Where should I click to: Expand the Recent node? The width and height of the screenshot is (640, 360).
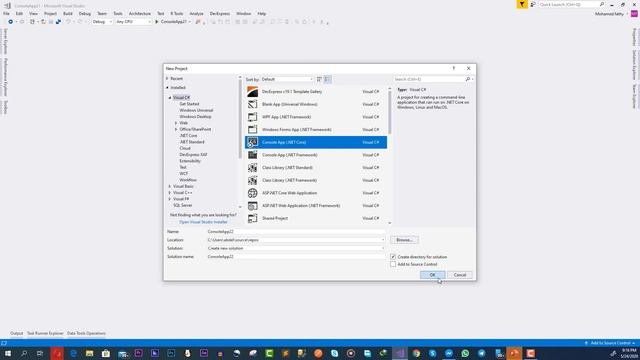pos(167,78)
